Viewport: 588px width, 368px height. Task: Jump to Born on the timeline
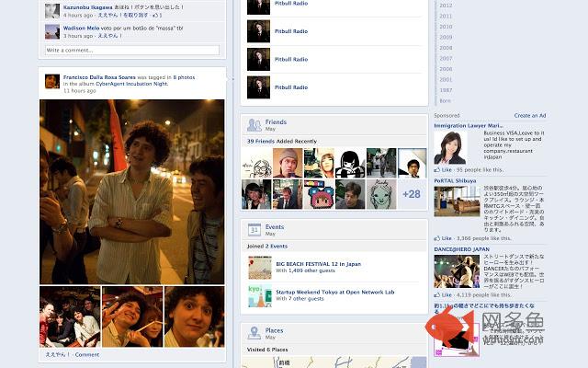(445, 100)
